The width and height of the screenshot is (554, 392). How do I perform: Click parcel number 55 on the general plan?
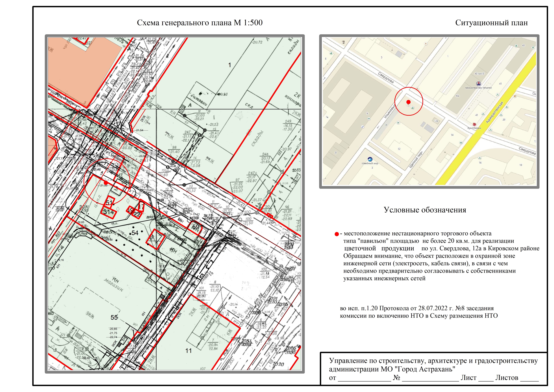(x=114, y=317)
